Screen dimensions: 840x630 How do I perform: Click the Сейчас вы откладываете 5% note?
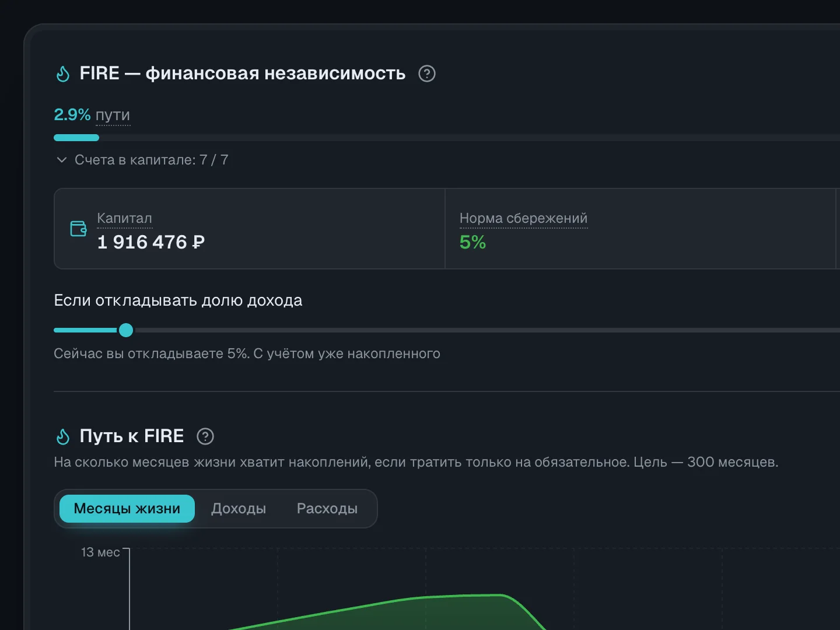pos(247,353)
